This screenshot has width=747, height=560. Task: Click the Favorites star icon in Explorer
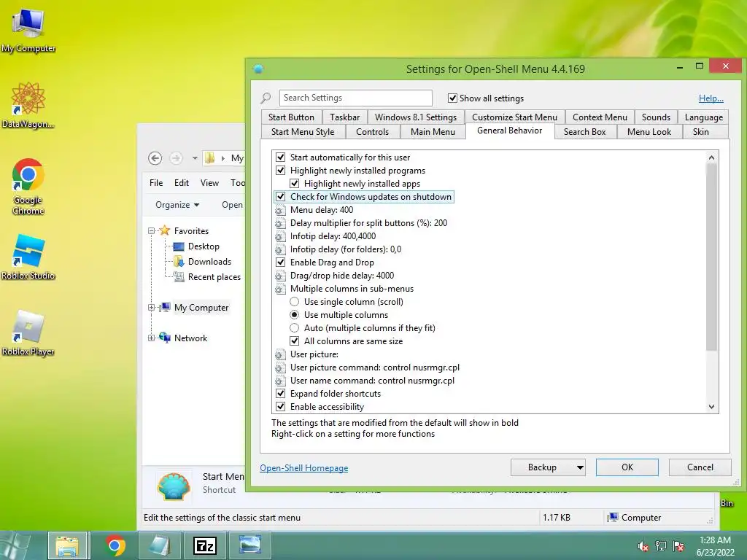(x=165, y=230)
